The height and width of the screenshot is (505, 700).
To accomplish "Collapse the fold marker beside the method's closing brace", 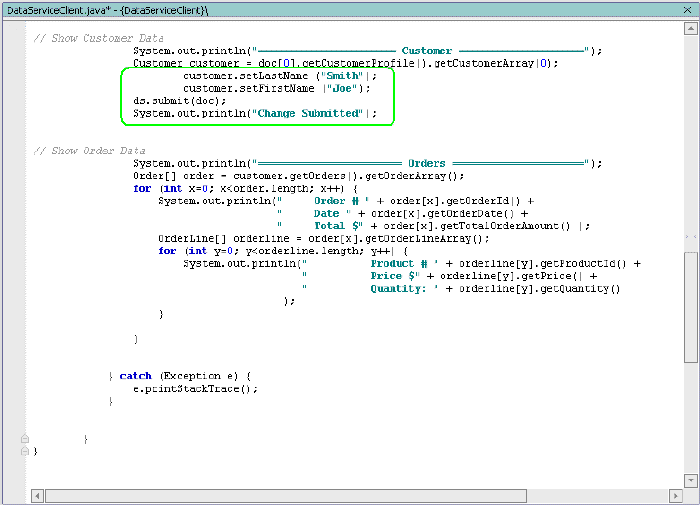I will pyautogui.click(x=25, y=439).
